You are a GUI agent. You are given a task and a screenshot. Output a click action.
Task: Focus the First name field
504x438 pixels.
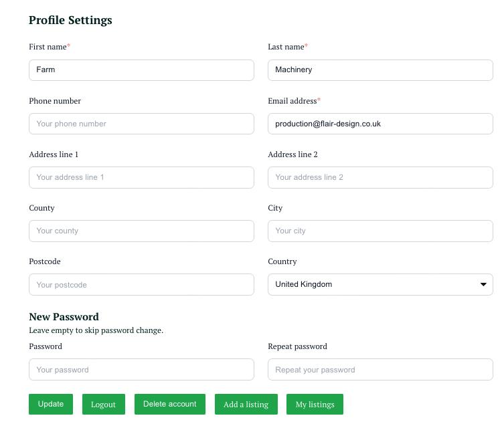[141, 70]
